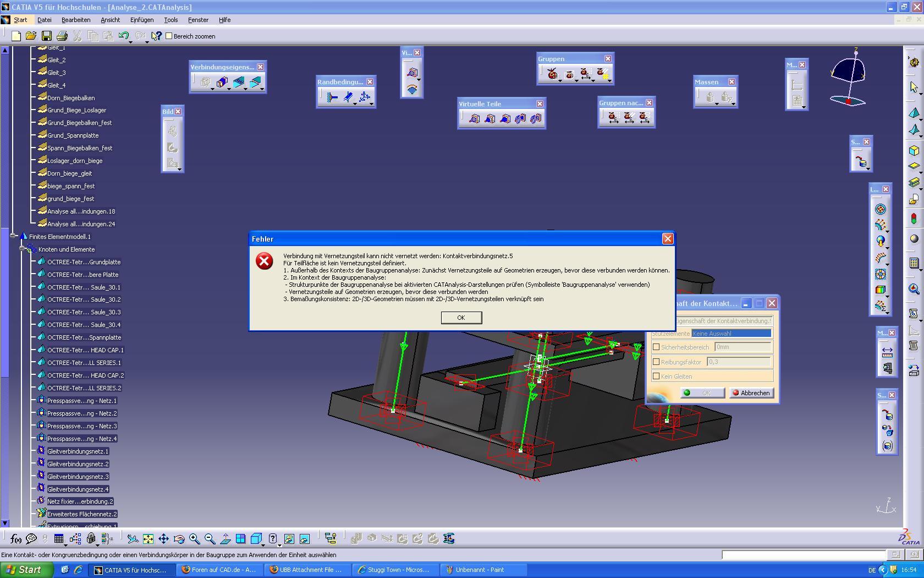
Task: Enable the Sicherheitsbereich checkbox
Action: (656, 347)
